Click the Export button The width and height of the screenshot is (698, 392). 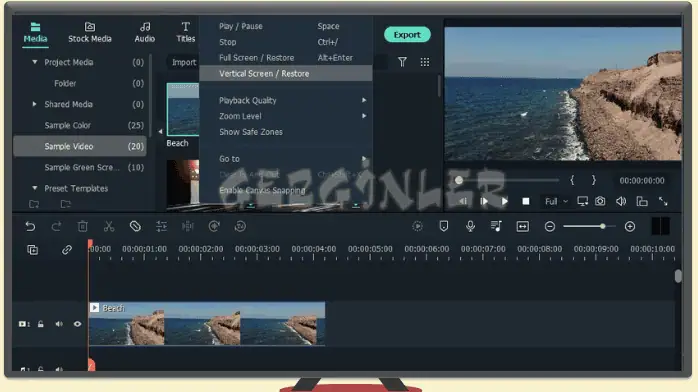(407, 35)
